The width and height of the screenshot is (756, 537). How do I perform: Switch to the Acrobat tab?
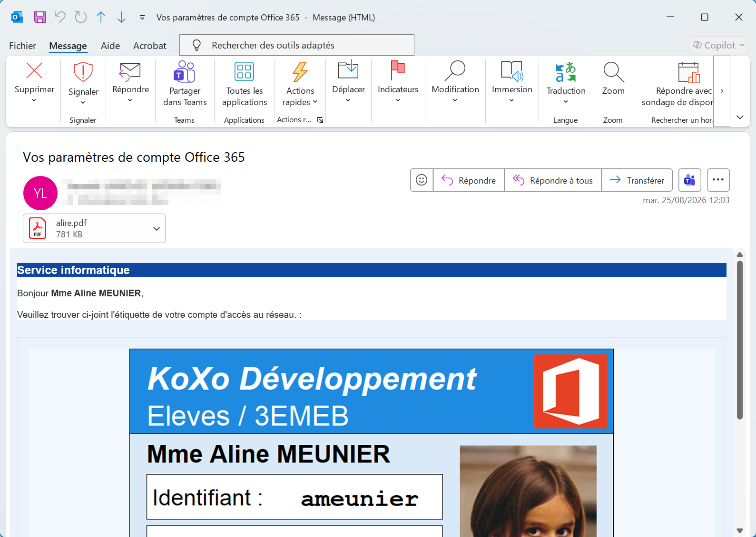pyautogui.click(x=150, y=46)
